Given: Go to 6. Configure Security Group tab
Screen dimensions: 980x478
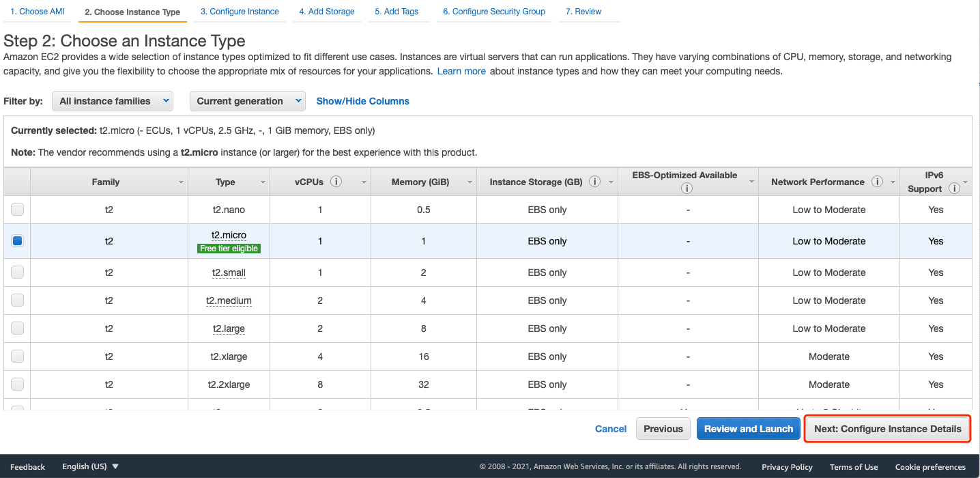Looking at the screenshot, I should click(x=494, y=12).
